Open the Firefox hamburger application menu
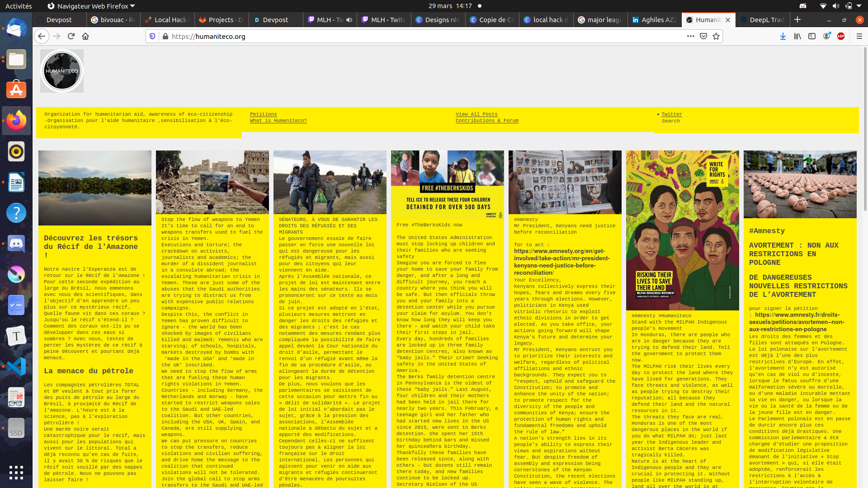This screenshot has width=868, height=488. (x=859, y=36)
